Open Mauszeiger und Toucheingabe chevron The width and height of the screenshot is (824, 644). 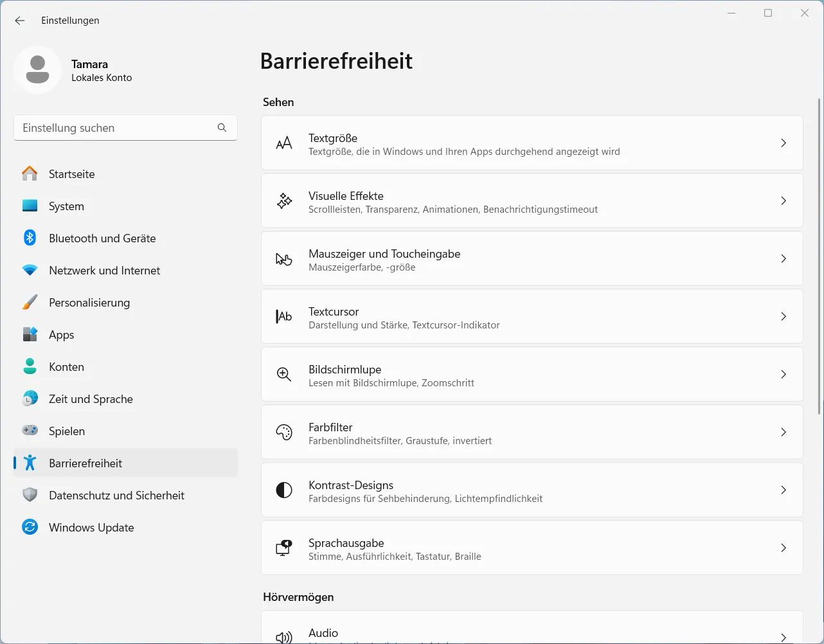784,258
